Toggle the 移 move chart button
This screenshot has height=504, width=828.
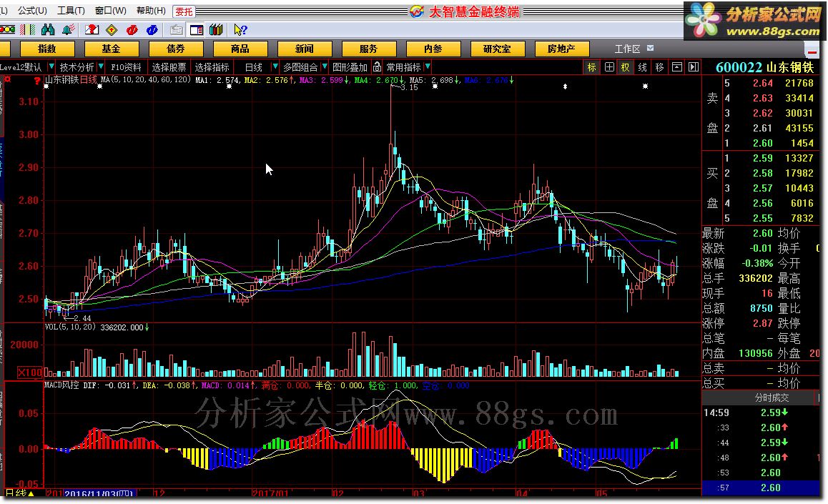[x=659, y=67]
